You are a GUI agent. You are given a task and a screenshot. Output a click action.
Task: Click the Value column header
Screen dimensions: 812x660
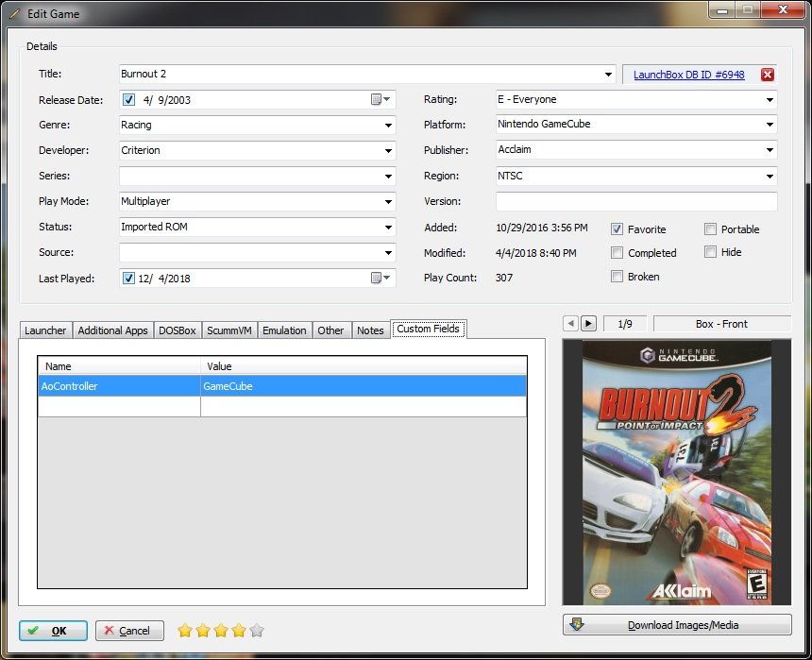click(x=364, y=366)
